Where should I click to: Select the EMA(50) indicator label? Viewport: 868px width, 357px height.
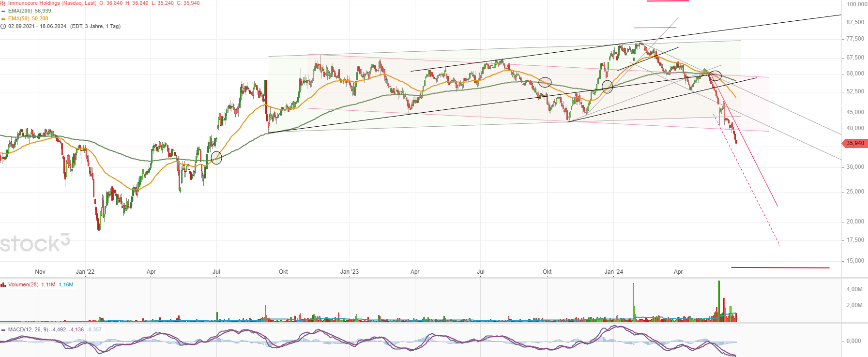point(19,18)
